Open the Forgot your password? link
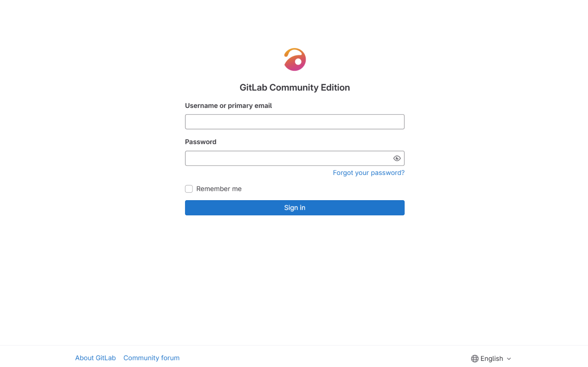588x367 pixels. 369,173
